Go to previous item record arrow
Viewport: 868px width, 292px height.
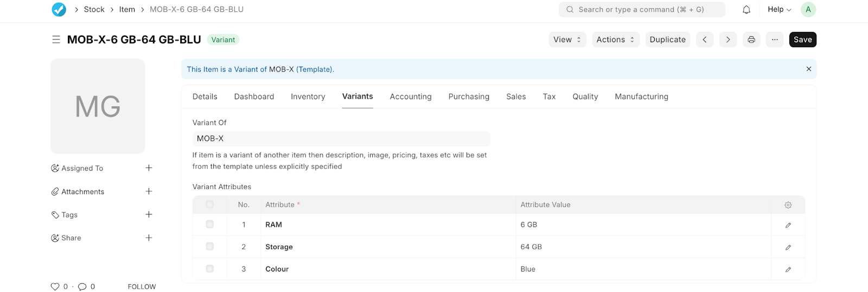tap(705, 40)
